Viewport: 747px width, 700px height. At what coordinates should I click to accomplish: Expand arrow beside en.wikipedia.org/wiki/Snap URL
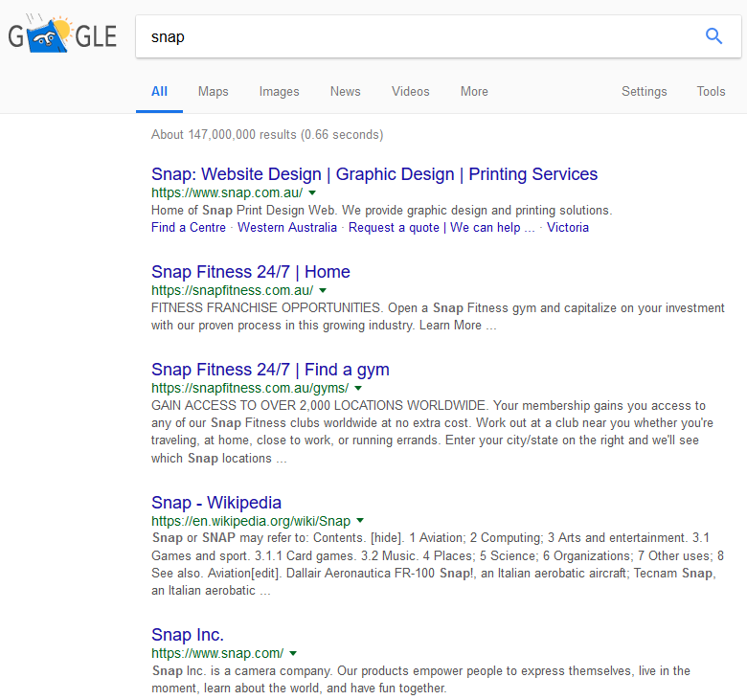coord(360,521)
